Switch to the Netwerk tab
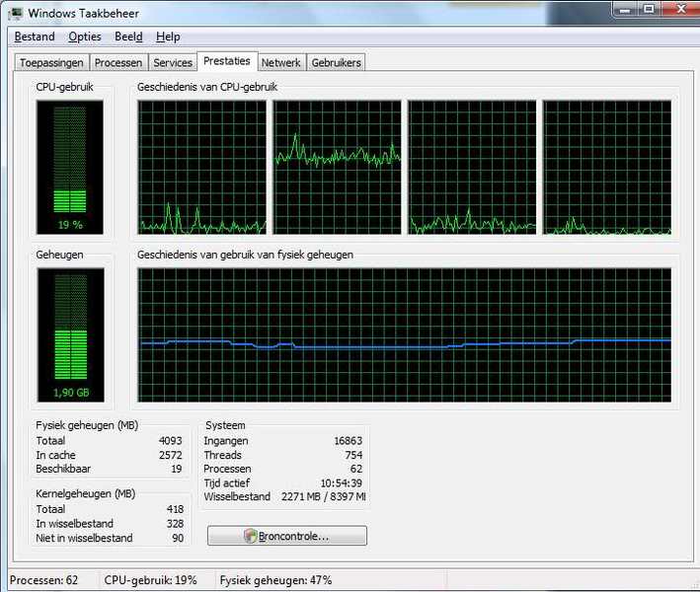The image size is (700, 592). pyautogui.click(x=280, y=63)
